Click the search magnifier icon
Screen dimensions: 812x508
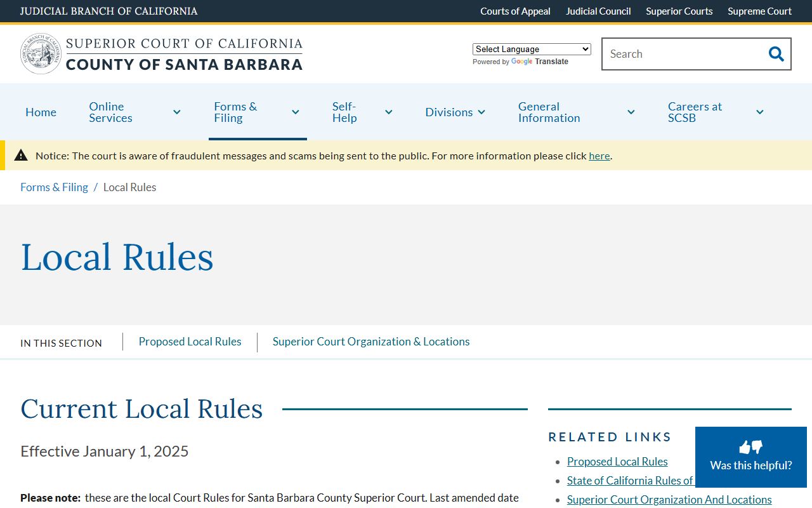point(776,54)
